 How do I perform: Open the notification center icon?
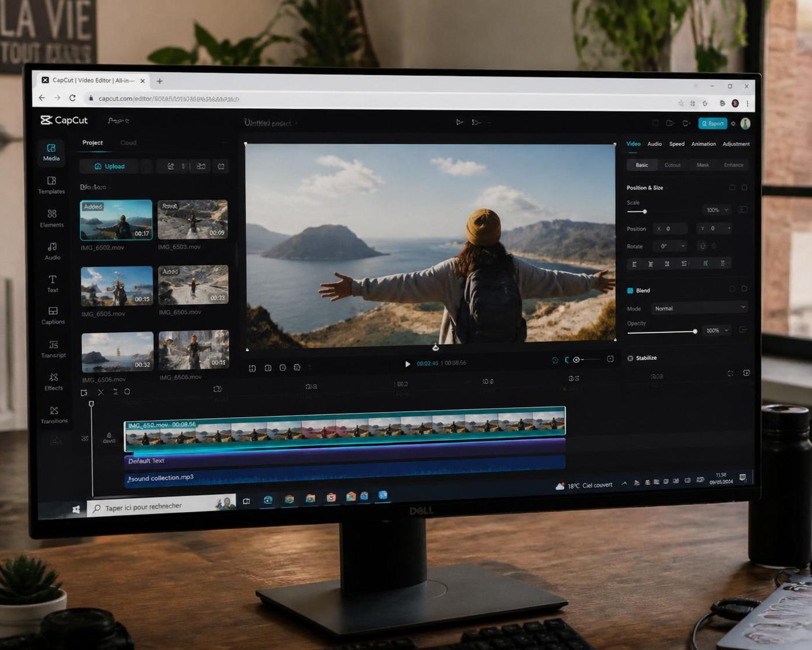(x=743, y=478)
